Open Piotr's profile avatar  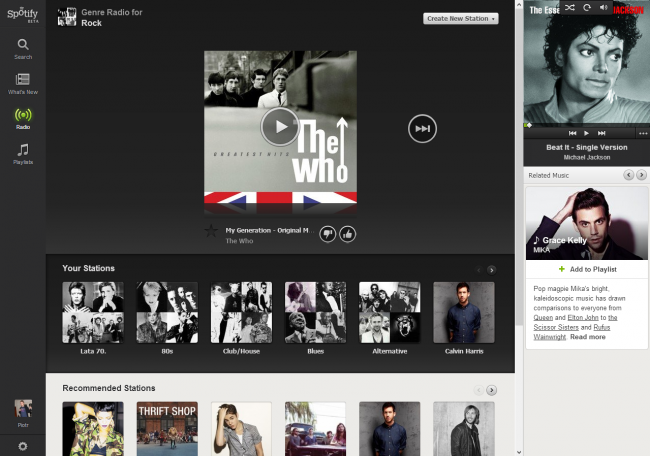23,409
